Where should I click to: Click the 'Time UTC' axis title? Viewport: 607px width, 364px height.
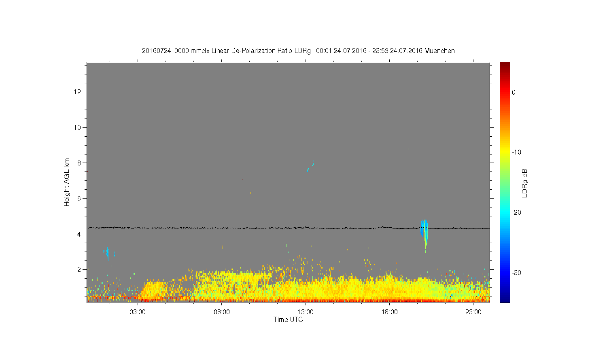(288, 320)
